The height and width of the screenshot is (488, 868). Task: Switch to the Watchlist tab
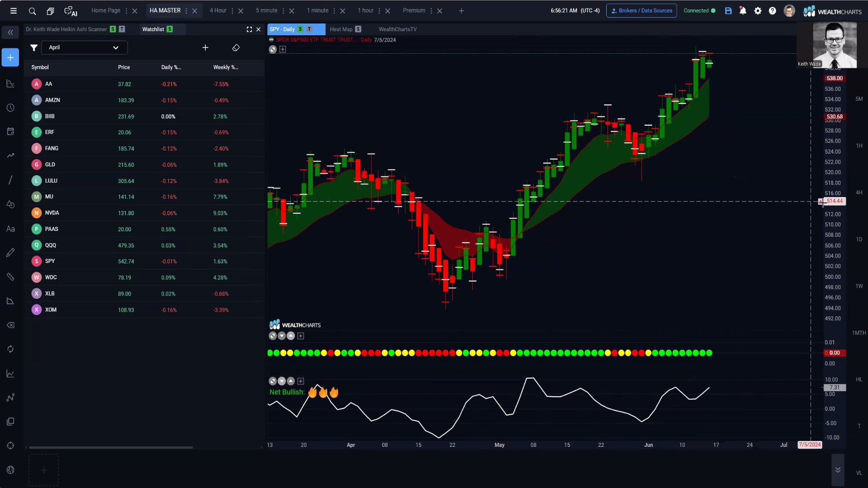[153, 29]
